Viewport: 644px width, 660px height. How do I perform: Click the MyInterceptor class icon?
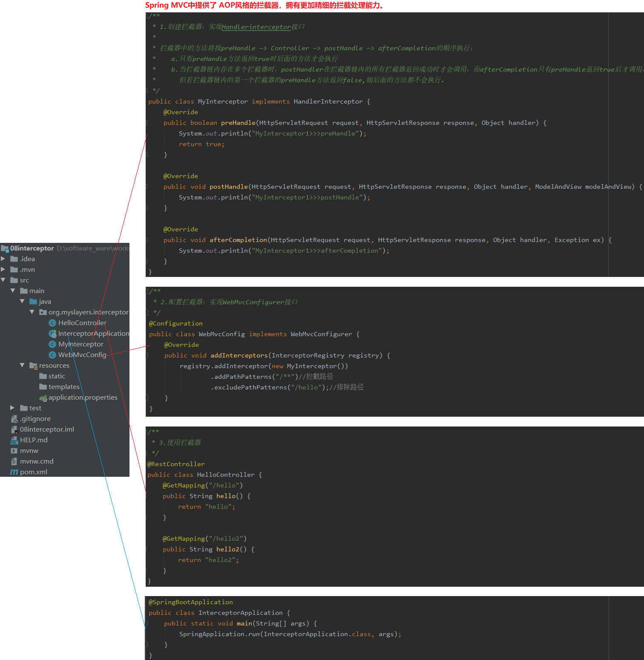52,344
